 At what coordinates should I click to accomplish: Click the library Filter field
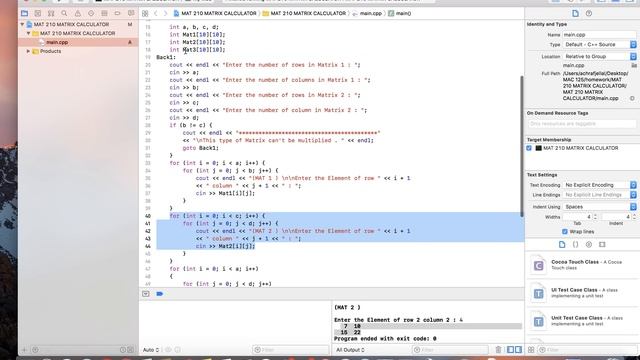[587, 350]
